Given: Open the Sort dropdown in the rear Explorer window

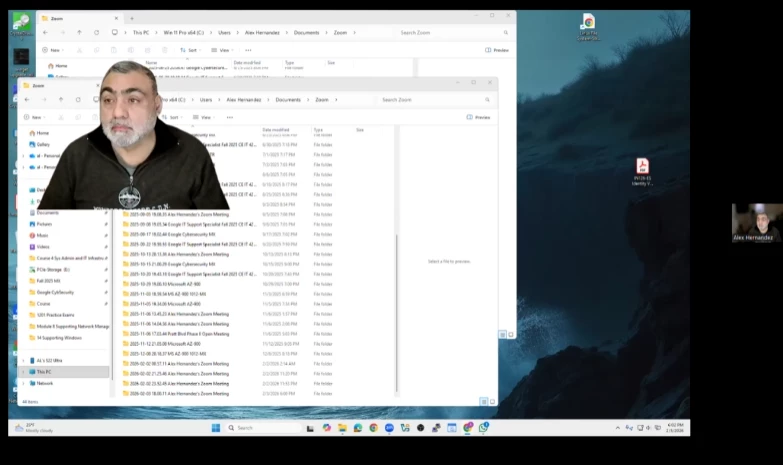Looking at the screenshot, I should 190,50.
